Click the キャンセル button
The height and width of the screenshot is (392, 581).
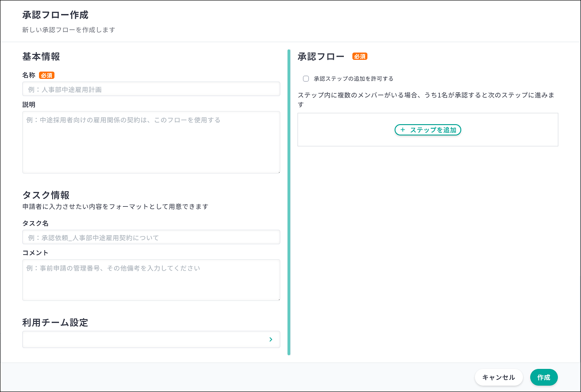click(x=498, y=377)
